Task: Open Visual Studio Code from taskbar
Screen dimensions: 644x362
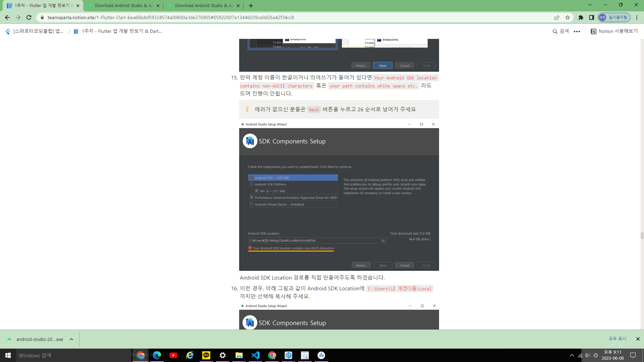Action: [x=256, y=355]
